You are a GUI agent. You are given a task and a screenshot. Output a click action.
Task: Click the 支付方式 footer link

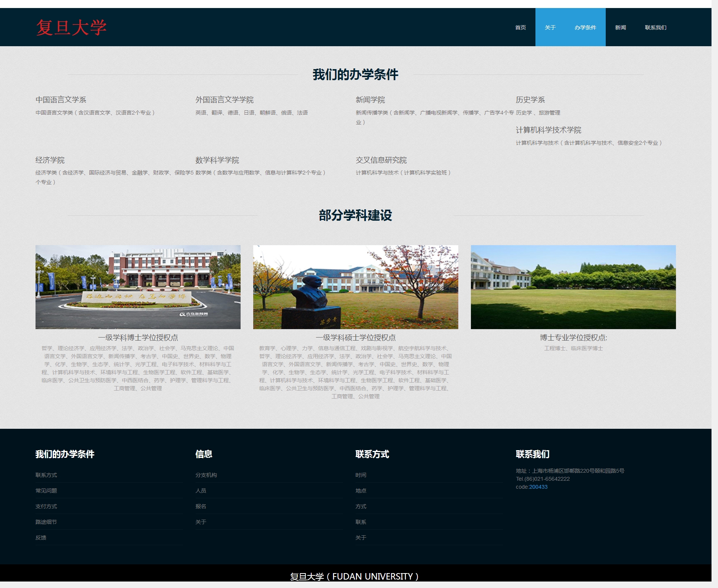[46, 506]
